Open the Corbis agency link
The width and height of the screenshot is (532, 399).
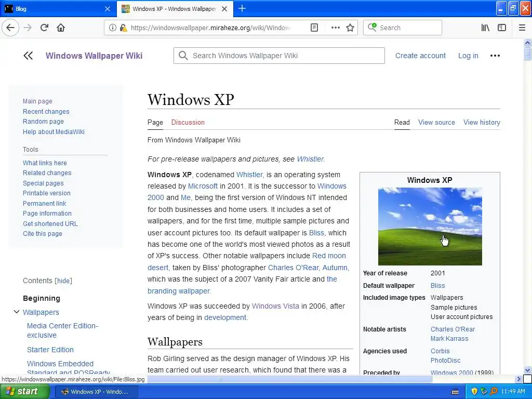point(440,351)
